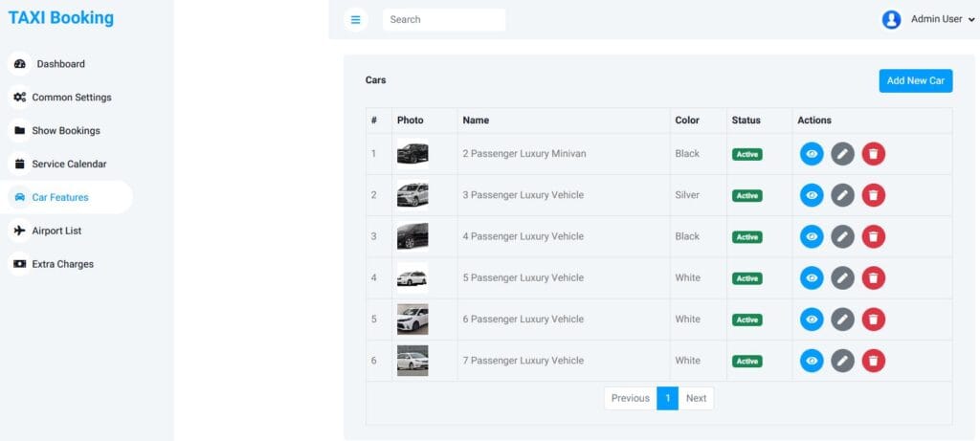Click the Cars panel heading
This screenshot has width=980, height=441.
375,80
